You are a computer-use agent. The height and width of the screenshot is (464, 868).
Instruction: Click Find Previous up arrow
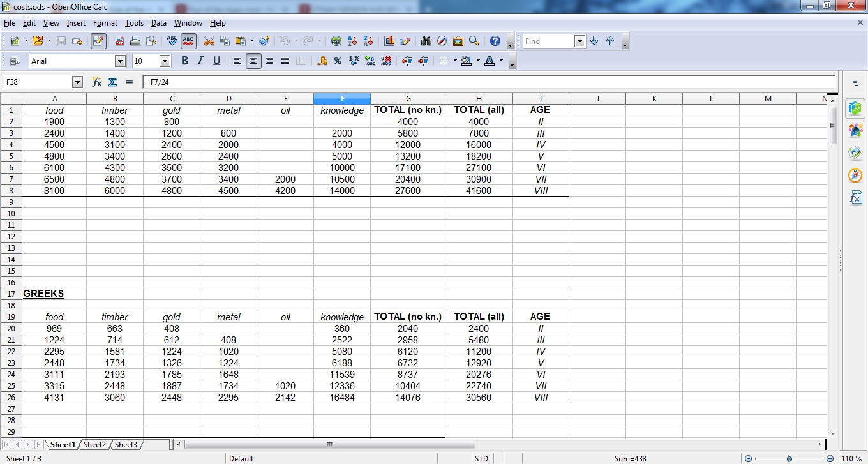click(610, 41)
